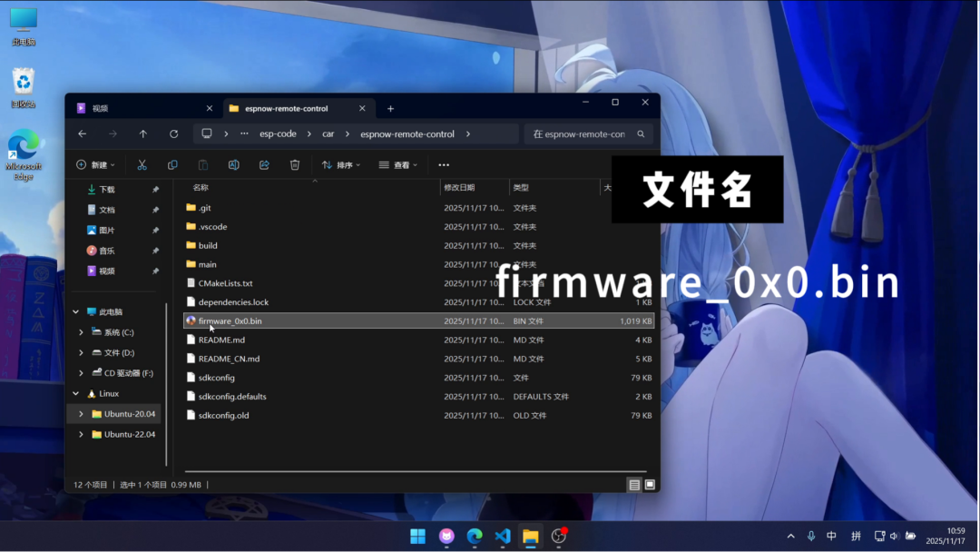The image size is (980, 552).
Task: Click the Cut scissors icon
Action: click(x=142, y=165)
